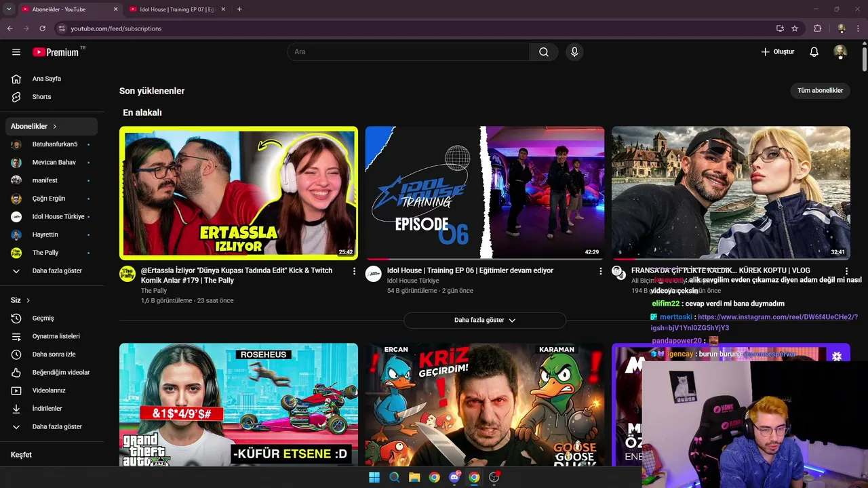Open Discord from the taskbar
868x488 pixels.
click(454, 477)
